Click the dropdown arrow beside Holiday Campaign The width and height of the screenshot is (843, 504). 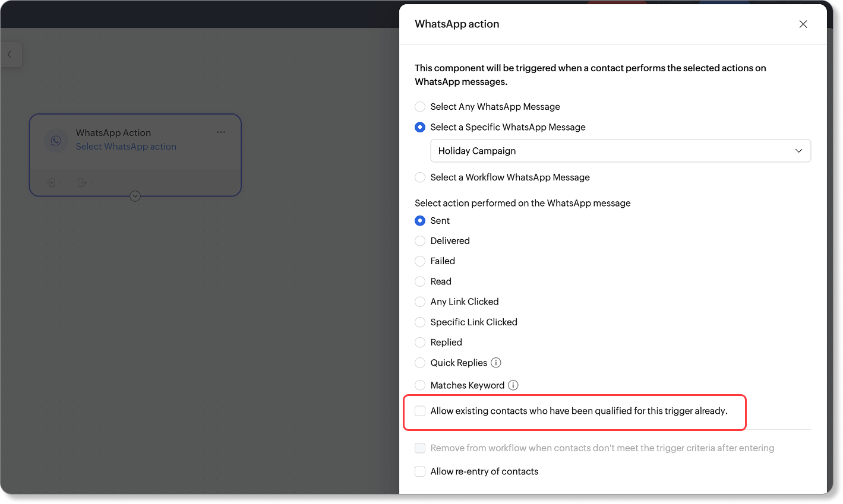(x=798, y=151)
